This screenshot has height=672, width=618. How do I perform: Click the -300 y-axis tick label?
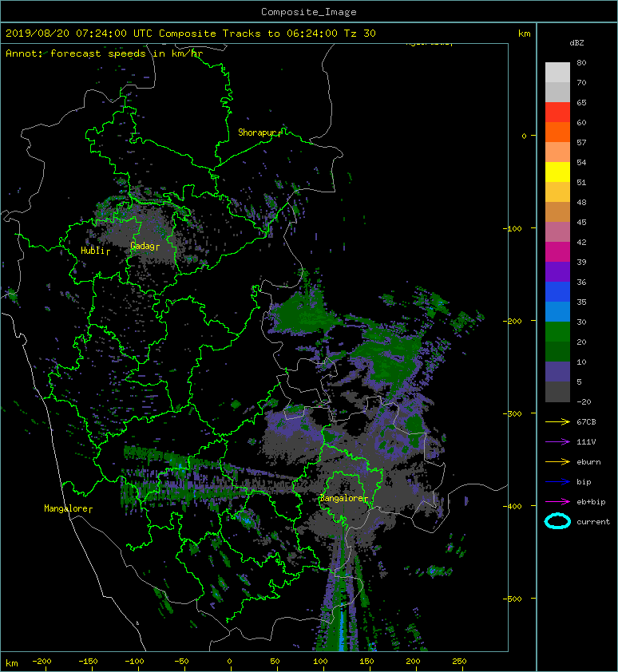point(512,413)
